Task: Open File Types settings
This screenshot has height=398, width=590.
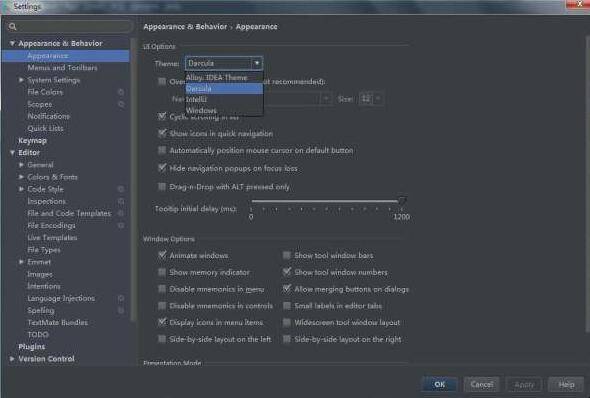Action: 44,250
